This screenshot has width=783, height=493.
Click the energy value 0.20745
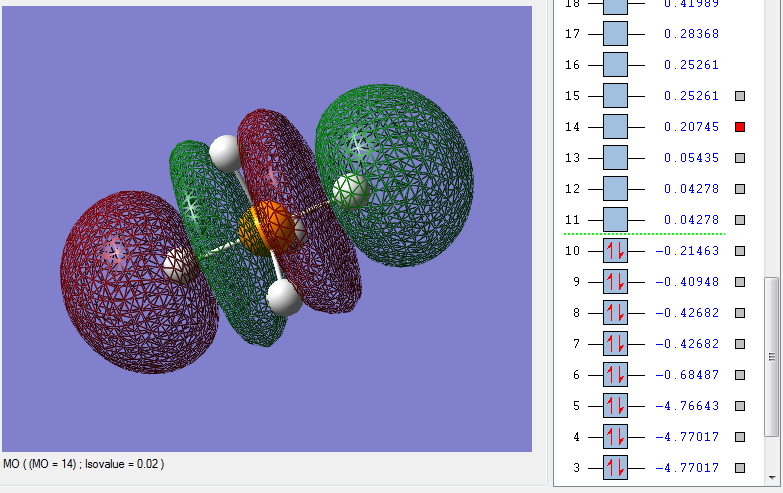691,127
